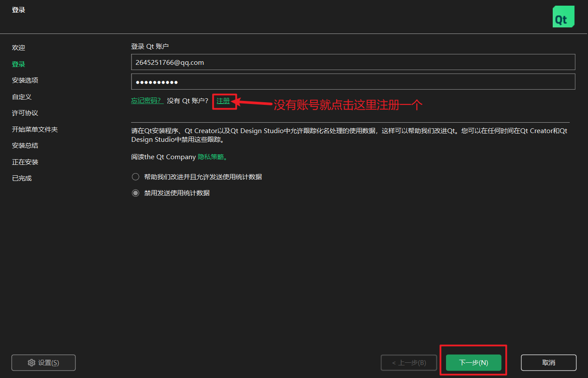Focus the email field with 2645251766@qq.com
Viewport: 588px width, 378px height.
coord(353,62)
